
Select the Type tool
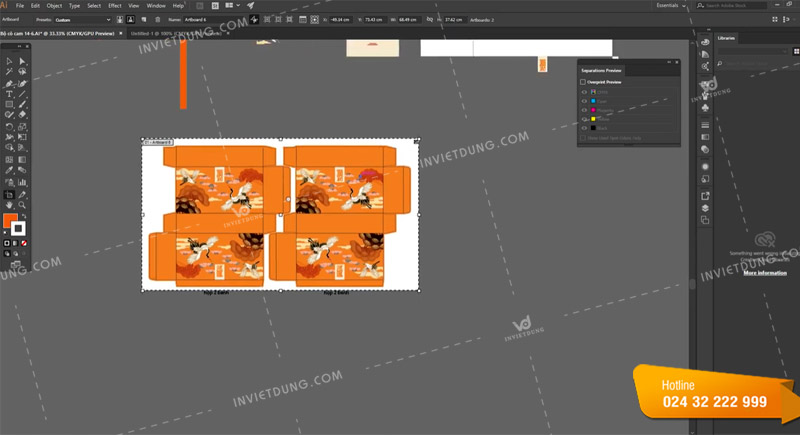pos(9,94)
